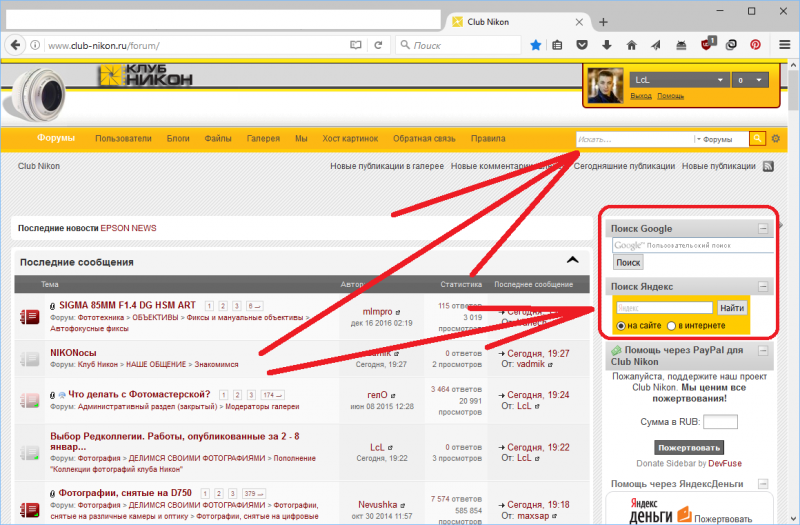
Task: Collapse Поиск Google sidebar block
Action: point(763,229)
